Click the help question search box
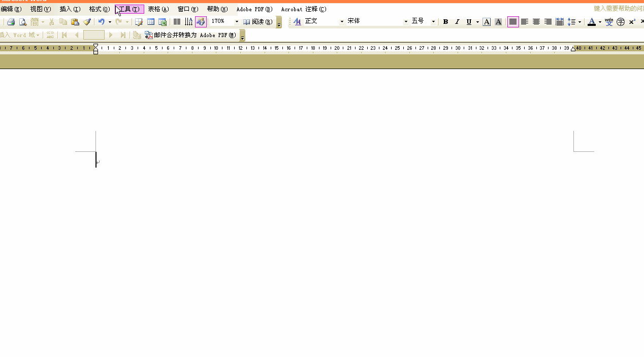 point(619,9)
